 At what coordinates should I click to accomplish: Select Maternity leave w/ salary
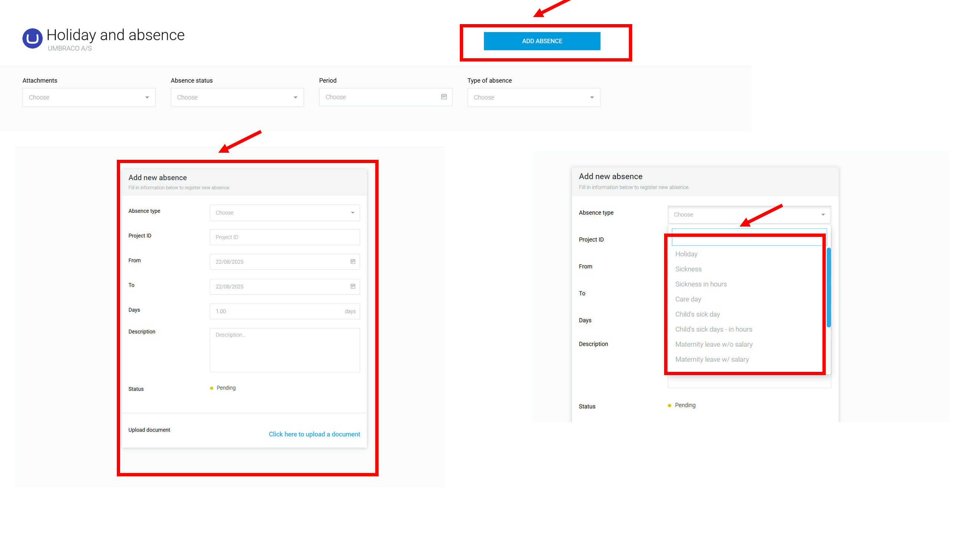712,359
